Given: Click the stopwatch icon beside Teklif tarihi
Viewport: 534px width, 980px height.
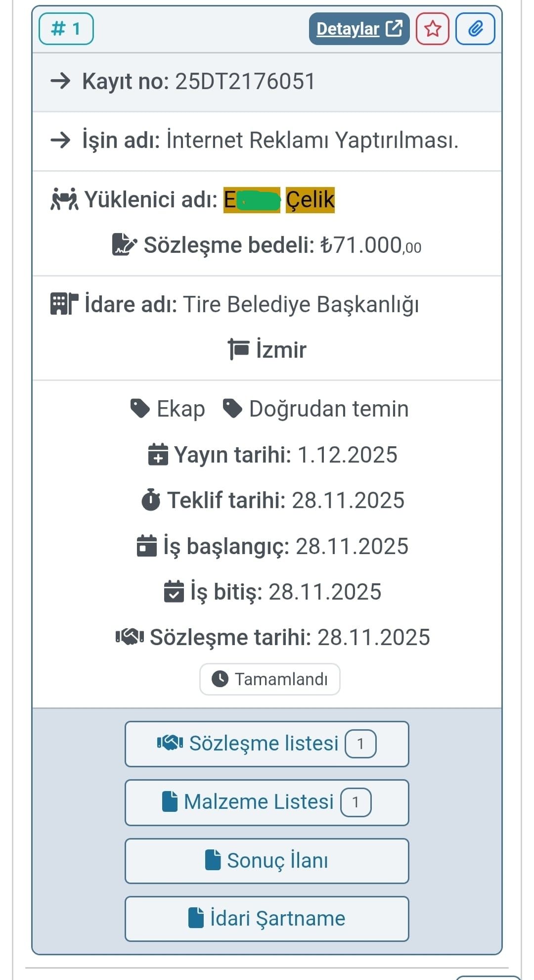Looking at the screenshot, I should 152,500.
